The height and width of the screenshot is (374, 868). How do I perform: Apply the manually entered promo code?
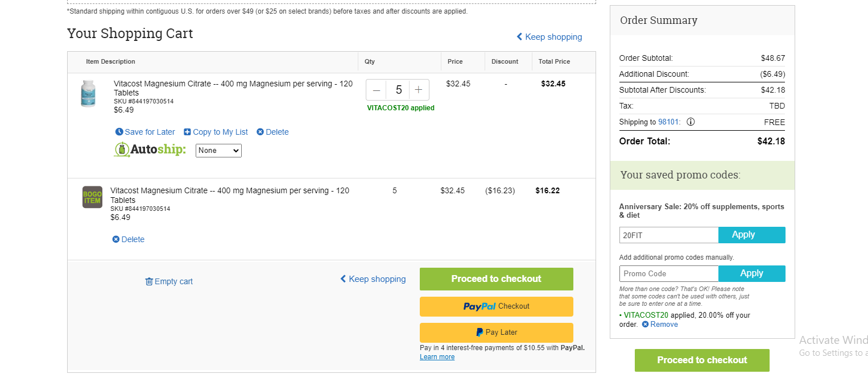click(x=751, y=273)
